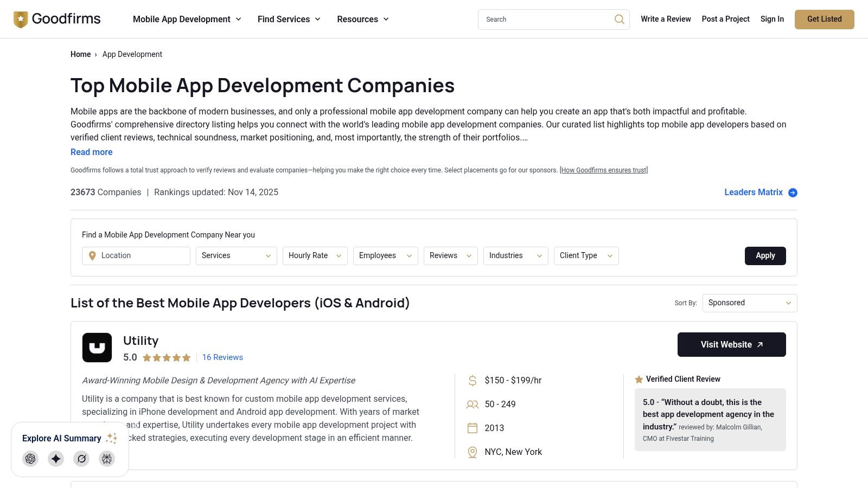Screen dimensions: 868x488
Task: Expand the Hourly Rate dropdown
Action: pos(315,255)
